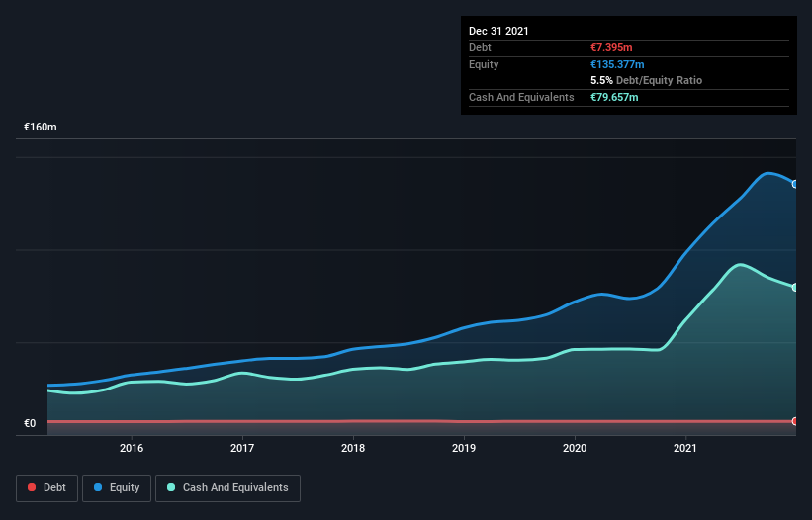The width and height of the screenshot is (812, 520).
Task: Click the €0 y-axis label
Action: click(x=30, y=423)
